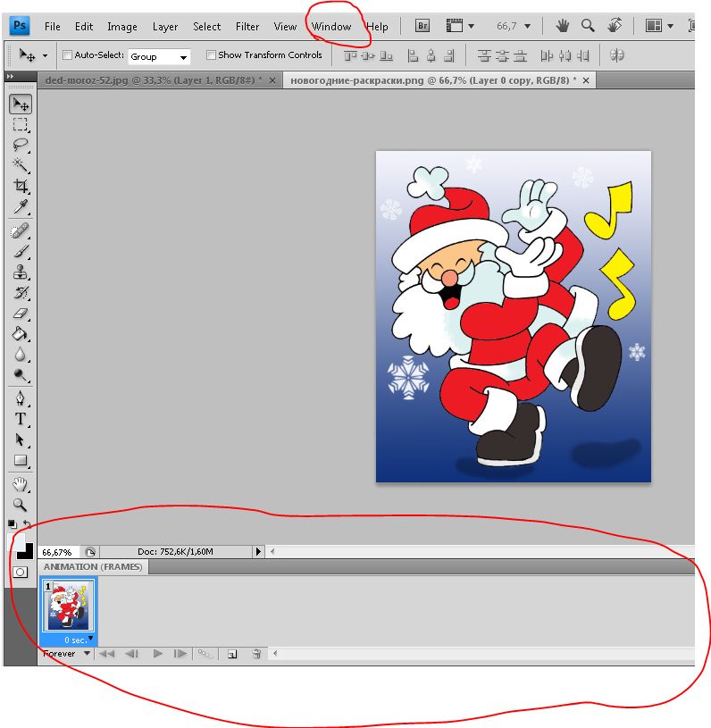
Task: Duplicate the selected animation frame
Action: click(x=232, y=654)
